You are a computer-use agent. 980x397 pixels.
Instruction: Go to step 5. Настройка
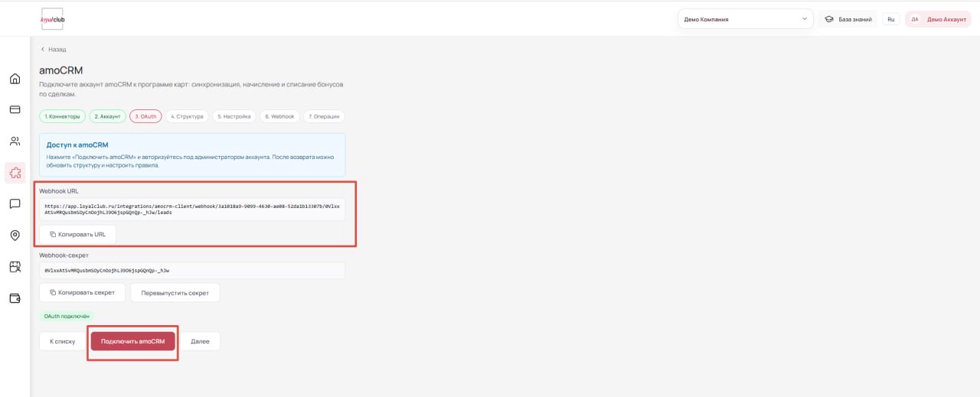point(234,116)
